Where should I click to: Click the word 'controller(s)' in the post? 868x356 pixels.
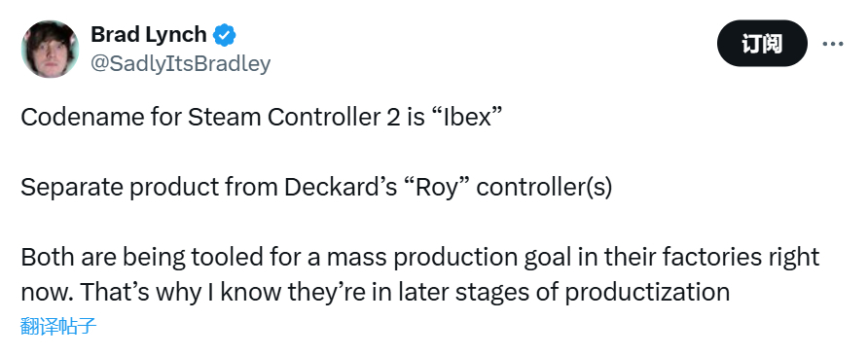(544, 188)
